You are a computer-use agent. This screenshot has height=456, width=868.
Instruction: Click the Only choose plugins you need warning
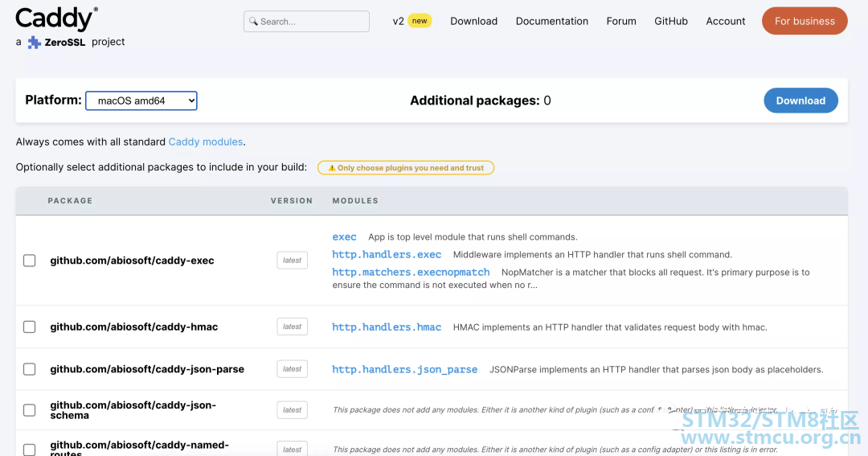pos(406,168)
